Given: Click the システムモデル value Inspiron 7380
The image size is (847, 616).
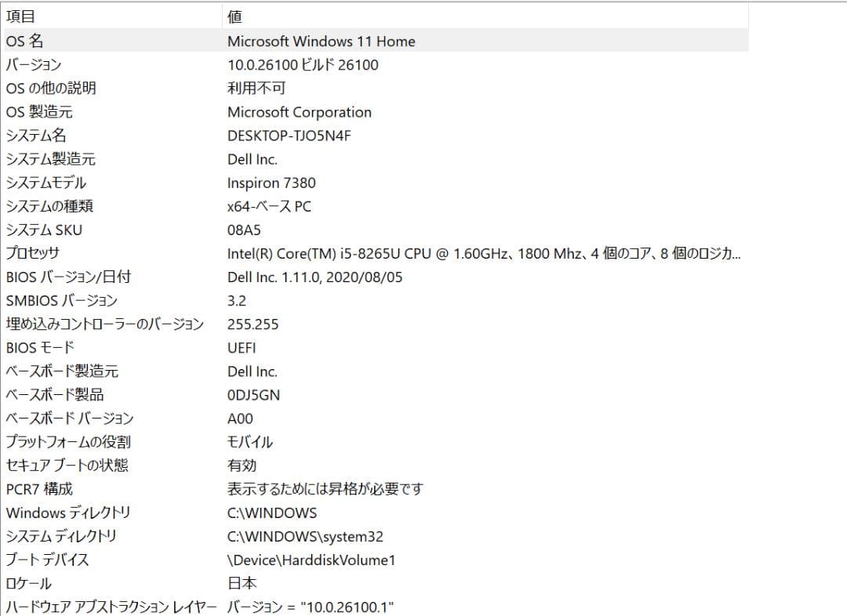Looking at the screenshot, I should [271, 182].
